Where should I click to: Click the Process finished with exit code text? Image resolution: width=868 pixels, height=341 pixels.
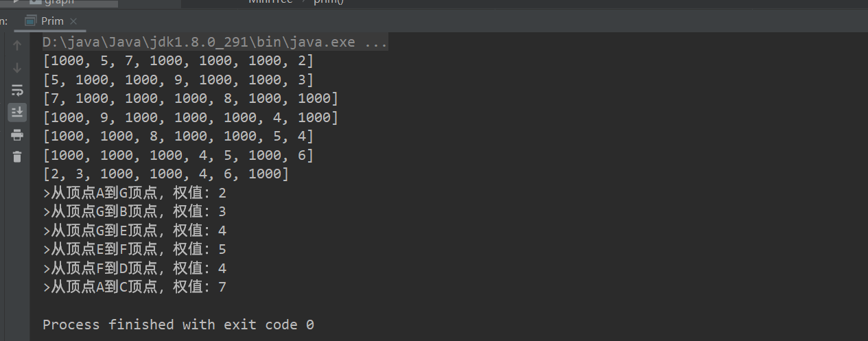click(178, 325)
